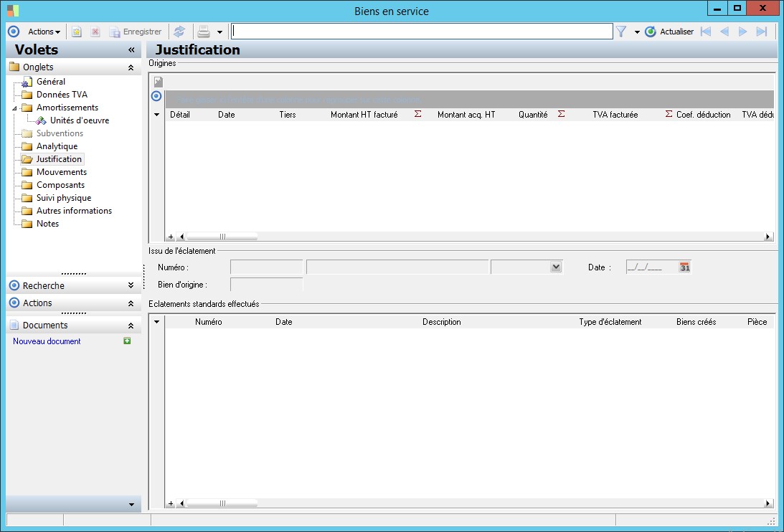Click the print icon in toolbar

[204, 32]
